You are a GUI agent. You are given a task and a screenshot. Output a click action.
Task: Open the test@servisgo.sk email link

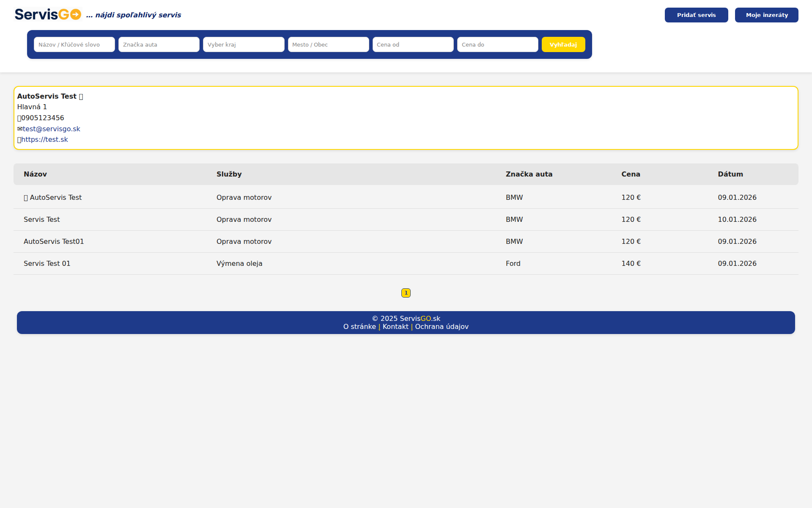point(51,129)
